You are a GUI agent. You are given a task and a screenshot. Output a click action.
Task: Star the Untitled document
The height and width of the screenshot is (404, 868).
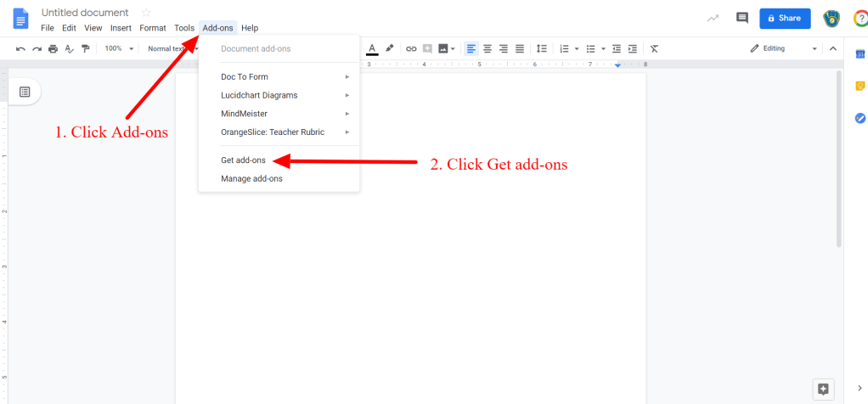click(145, 13)
